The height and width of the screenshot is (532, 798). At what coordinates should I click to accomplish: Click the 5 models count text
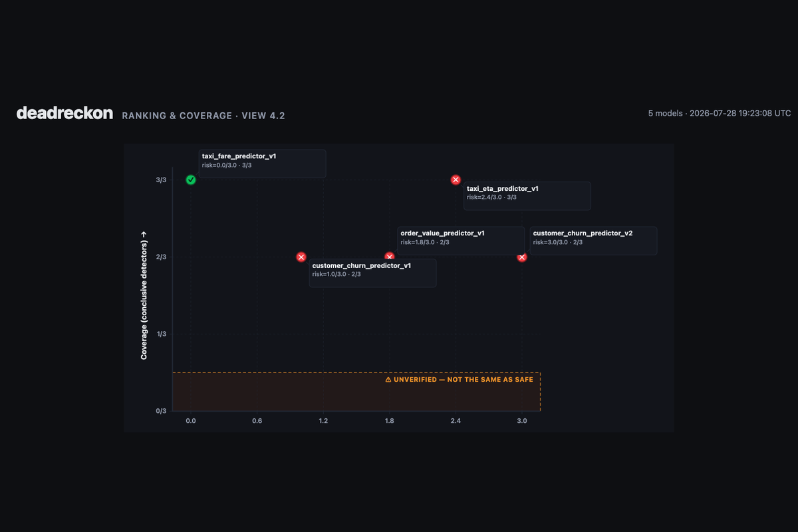[x=666, y=114]
